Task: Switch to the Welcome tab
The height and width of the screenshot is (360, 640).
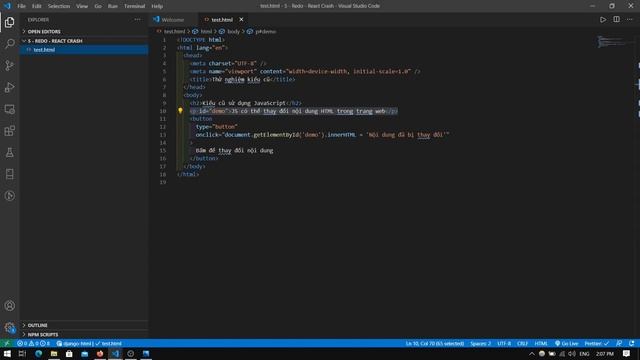Action: [x=173, y=20]
